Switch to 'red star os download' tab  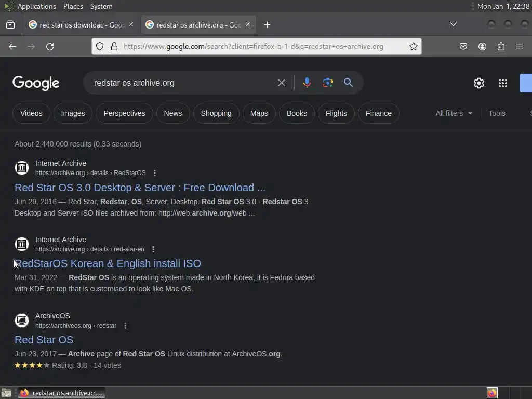[x=81, y=25]
